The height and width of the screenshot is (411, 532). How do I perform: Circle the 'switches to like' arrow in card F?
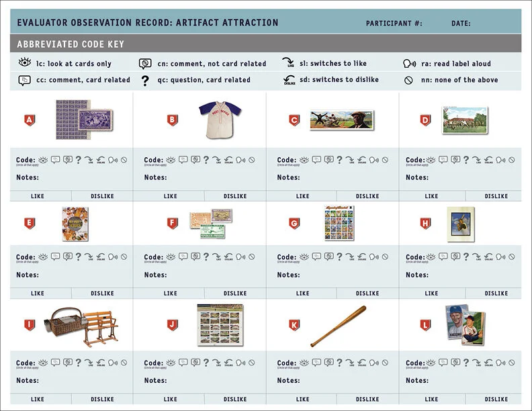pyautogui.click(x=216, y=257)
